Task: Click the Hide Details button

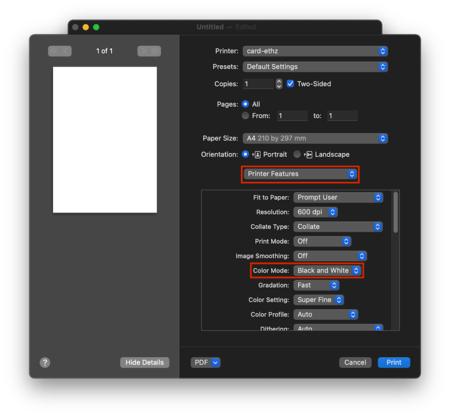Action: (x=145, y=362)
